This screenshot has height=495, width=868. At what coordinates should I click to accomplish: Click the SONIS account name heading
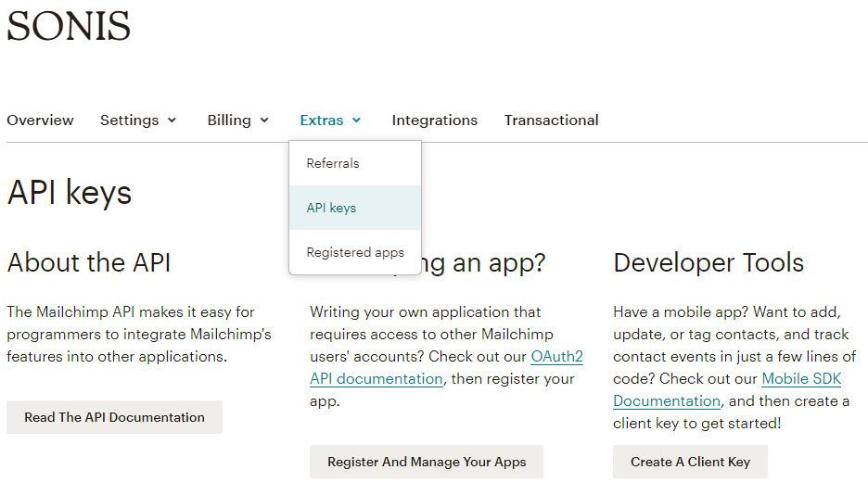pyautogui.click(x=69, y=26)
